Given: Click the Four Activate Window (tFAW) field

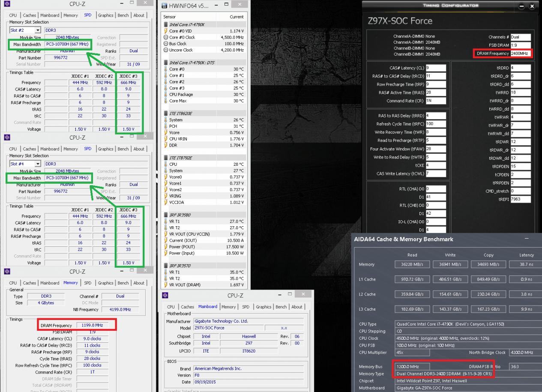Looking at the screenshot, I should coord(436,149).
